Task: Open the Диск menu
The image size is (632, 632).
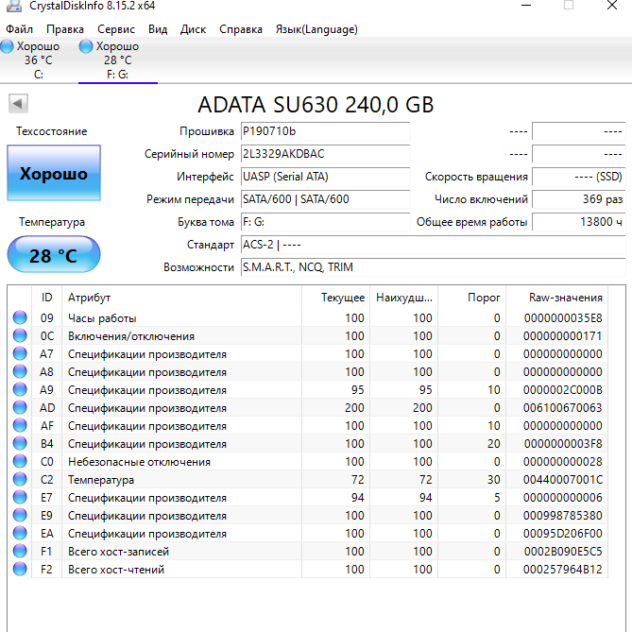Action: pyautogui.click(x=193, y=29)
